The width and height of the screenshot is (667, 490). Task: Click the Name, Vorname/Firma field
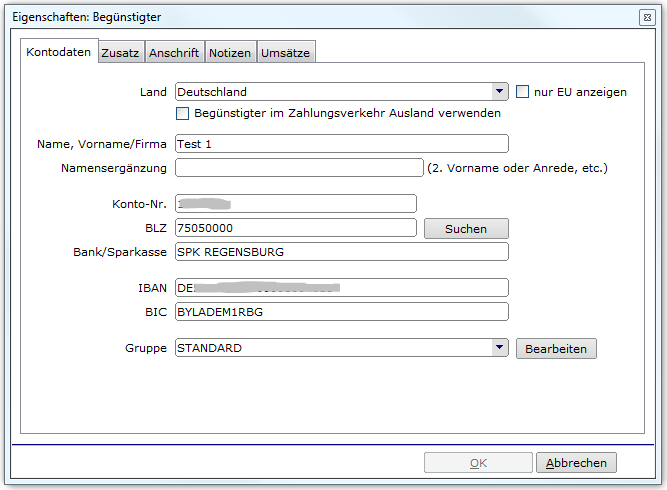coord(342,144)
